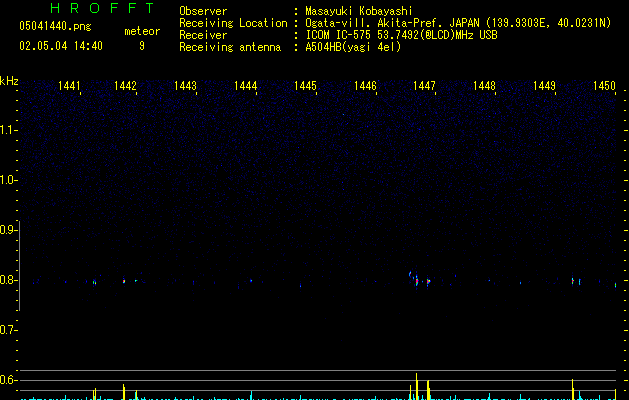This screenshot has height=400, width=629.
Task: Click time axis label 1441
Action: pos(69,86)
